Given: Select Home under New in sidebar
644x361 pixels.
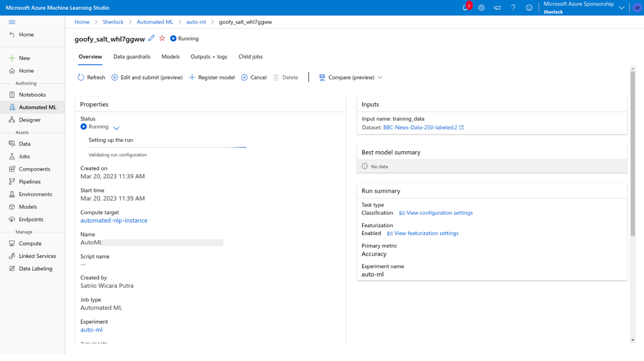Looking at the screenshot, I should point(22,71).
